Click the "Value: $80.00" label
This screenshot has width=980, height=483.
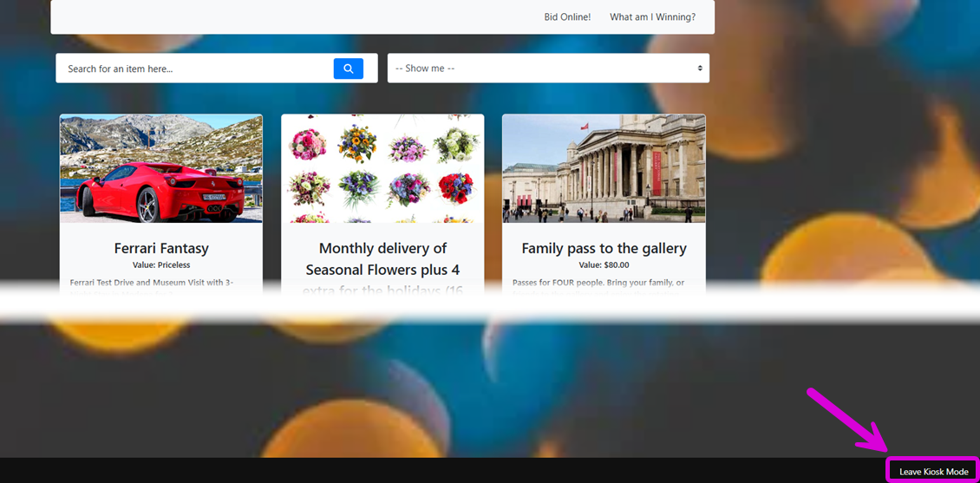(x=604, y=265)
